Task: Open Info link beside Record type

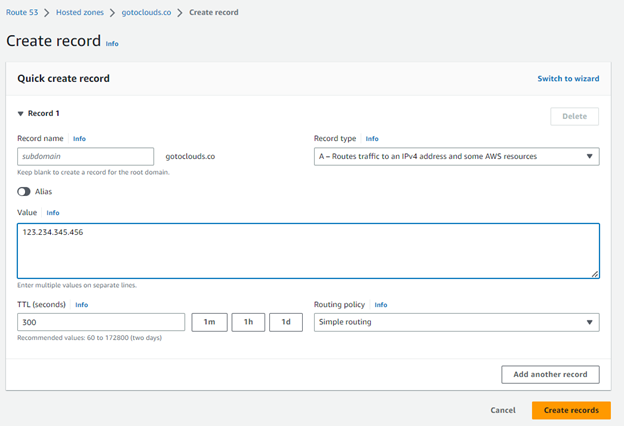Action: [372, 139]
